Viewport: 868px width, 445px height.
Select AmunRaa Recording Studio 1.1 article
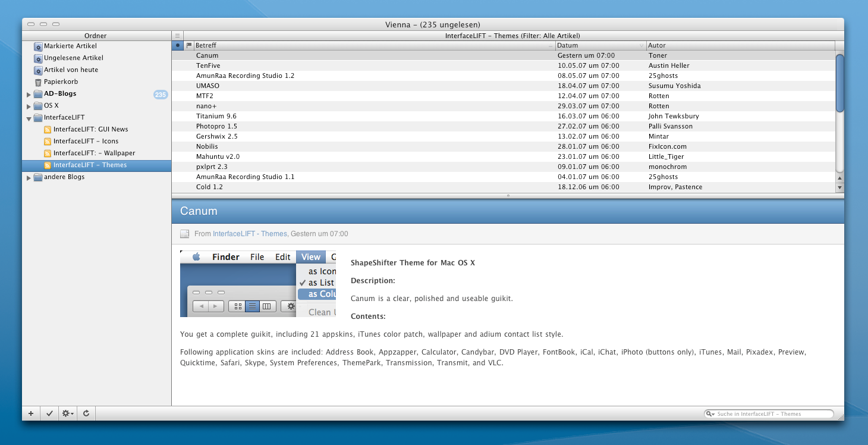(x=504, y=177)
